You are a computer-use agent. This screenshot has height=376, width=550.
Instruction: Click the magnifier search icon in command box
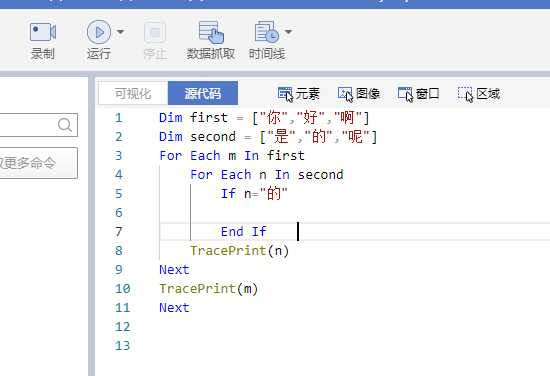pos(65,125)
